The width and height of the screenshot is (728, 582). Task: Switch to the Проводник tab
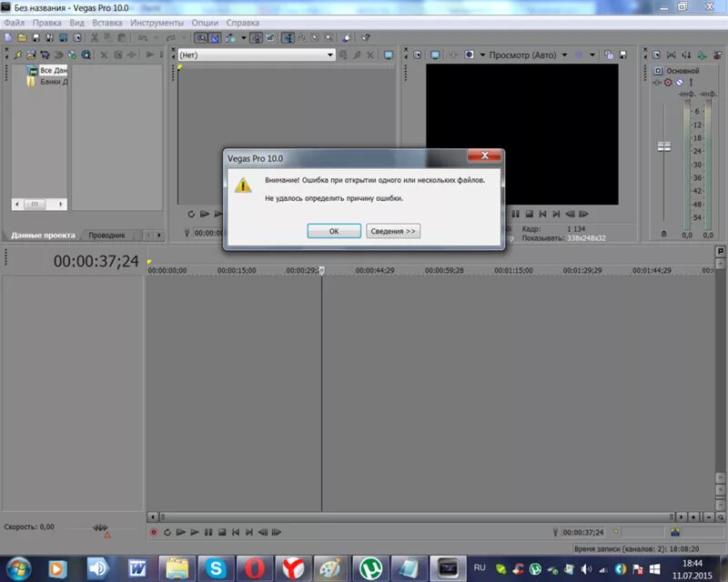point(106,236)
